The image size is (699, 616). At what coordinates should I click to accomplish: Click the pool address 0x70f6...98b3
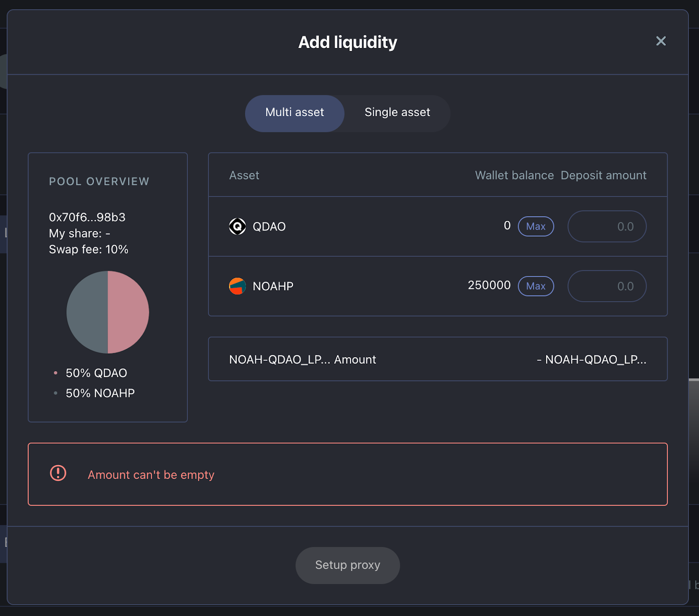(x=87, y=217)
